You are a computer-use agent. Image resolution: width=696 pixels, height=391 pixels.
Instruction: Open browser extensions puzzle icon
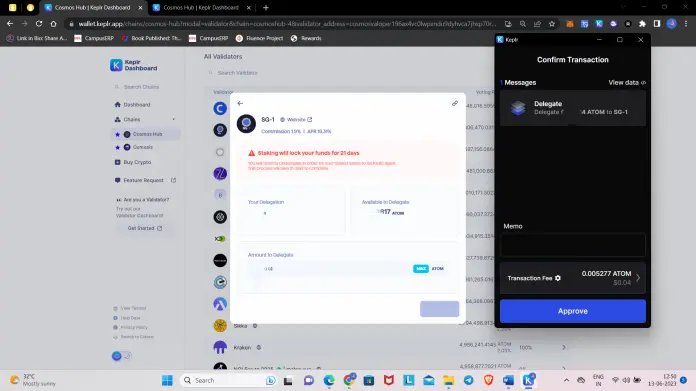(x=642, y=24)
